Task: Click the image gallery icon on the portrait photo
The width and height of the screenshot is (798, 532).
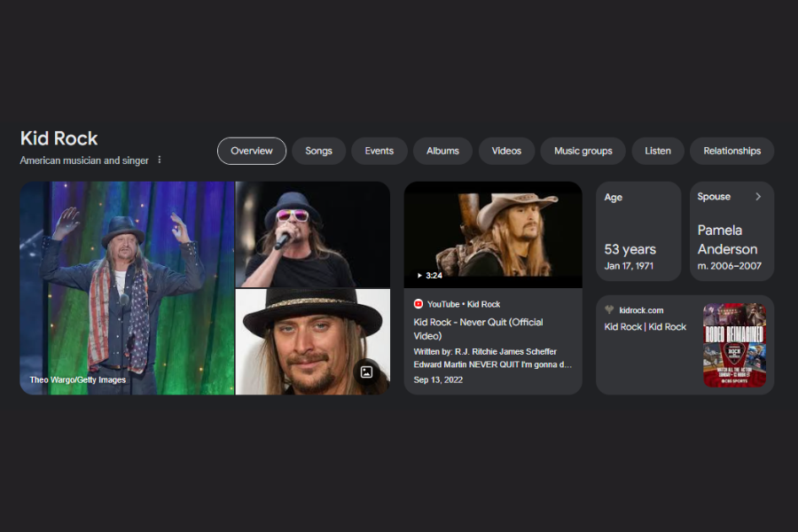Action: tap(366, 372)
